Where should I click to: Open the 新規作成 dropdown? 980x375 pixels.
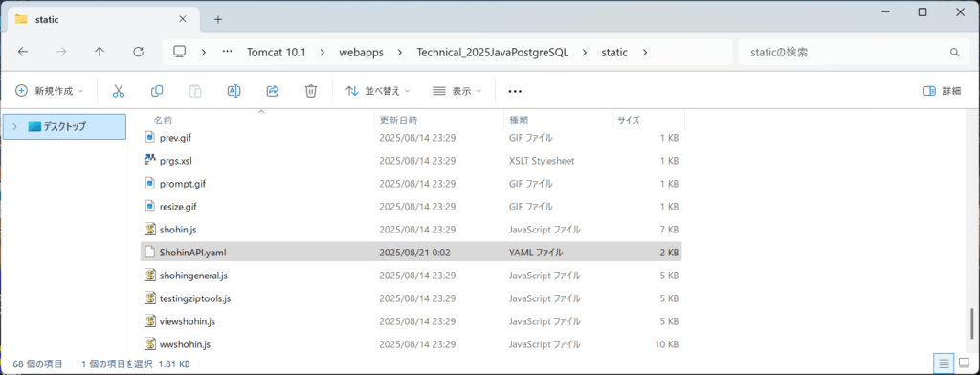(50, 91)
